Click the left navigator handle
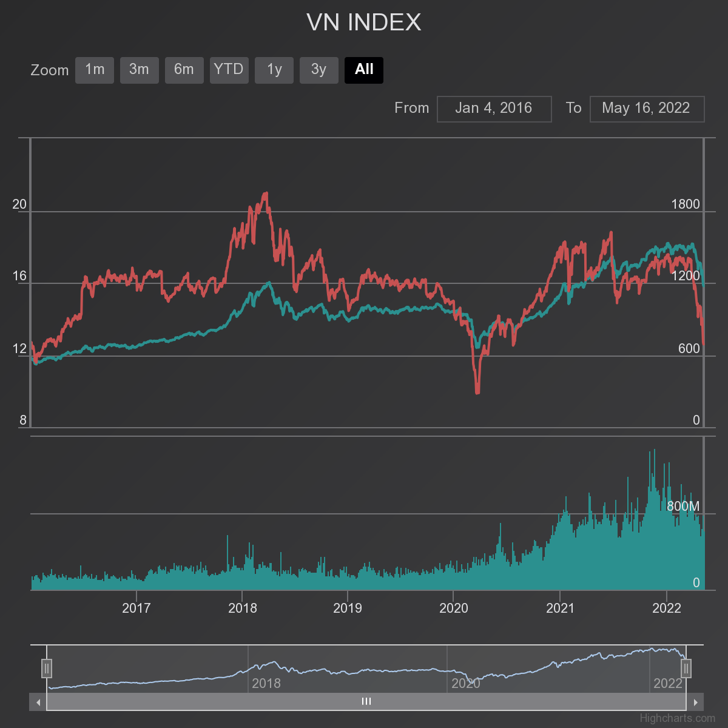728x728 pixels. 47,669
